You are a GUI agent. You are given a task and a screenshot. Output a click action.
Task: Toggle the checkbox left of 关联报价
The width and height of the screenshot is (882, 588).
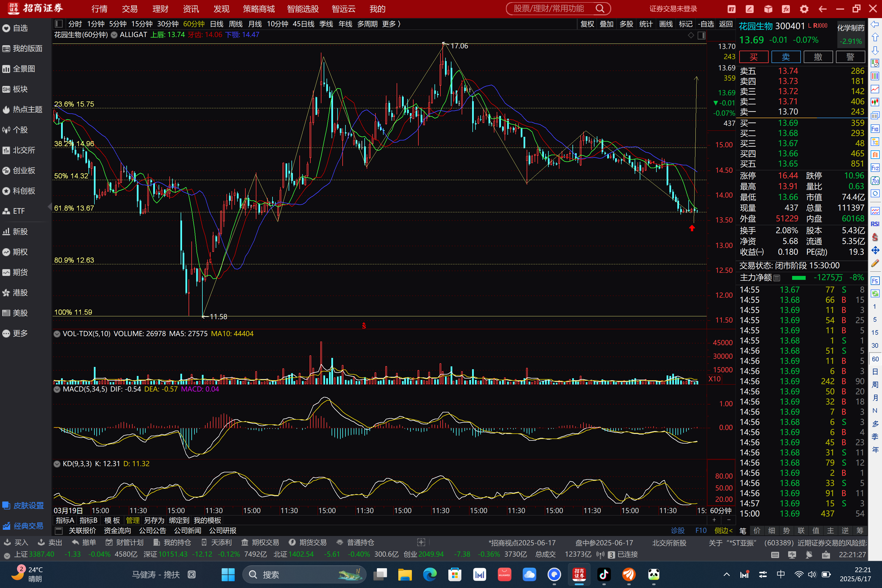(x=59, y=531)
